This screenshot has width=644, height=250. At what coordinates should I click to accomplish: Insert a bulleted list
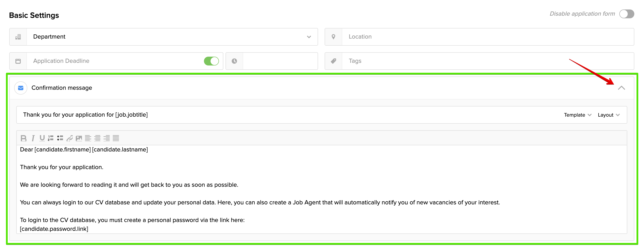pyautogui.click(x=60, y=138)
